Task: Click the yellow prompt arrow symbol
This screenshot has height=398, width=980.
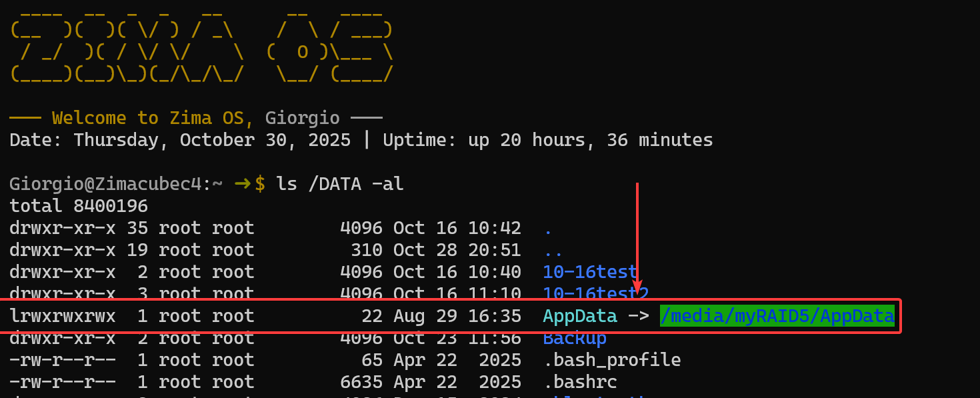Action: 243,184
